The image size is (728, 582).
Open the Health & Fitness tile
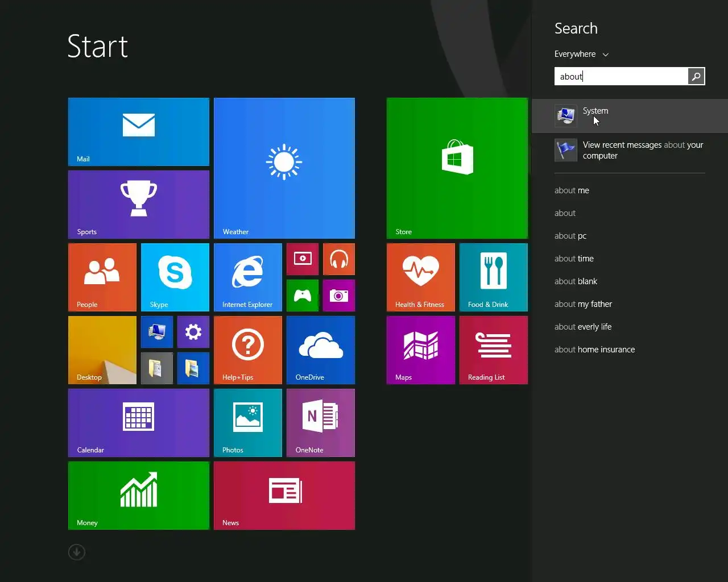tap(421, 277)
